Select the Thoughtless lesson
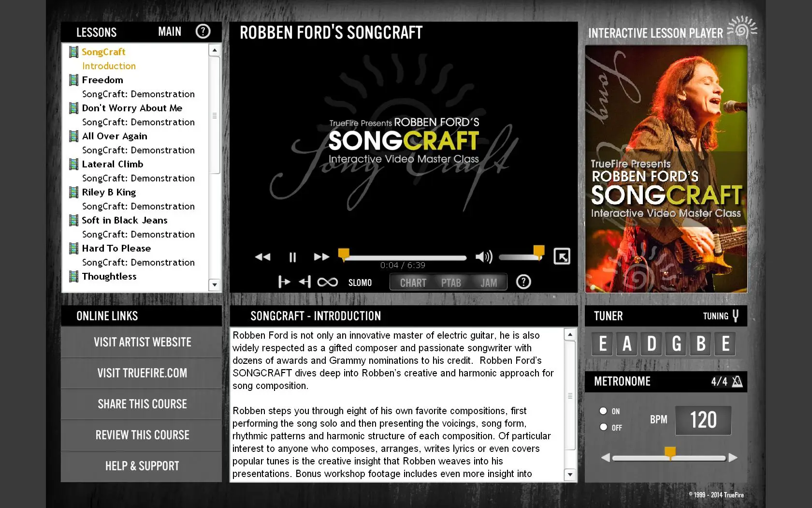 pyautogui.click(x=109, y=276)
